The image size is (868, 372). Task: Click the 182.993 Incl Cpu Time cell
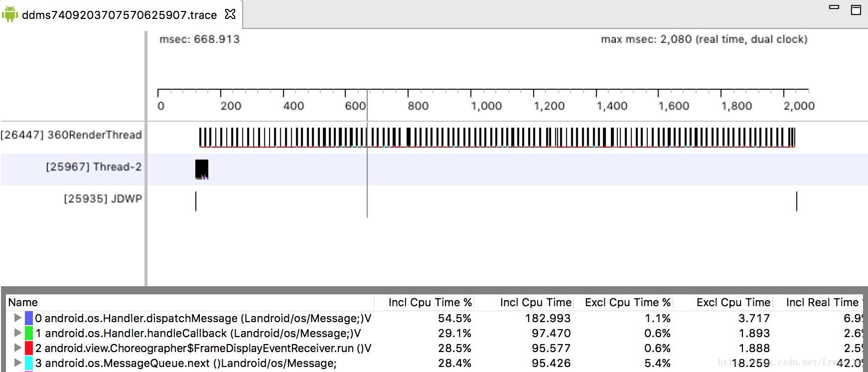[x=548, y=318]
